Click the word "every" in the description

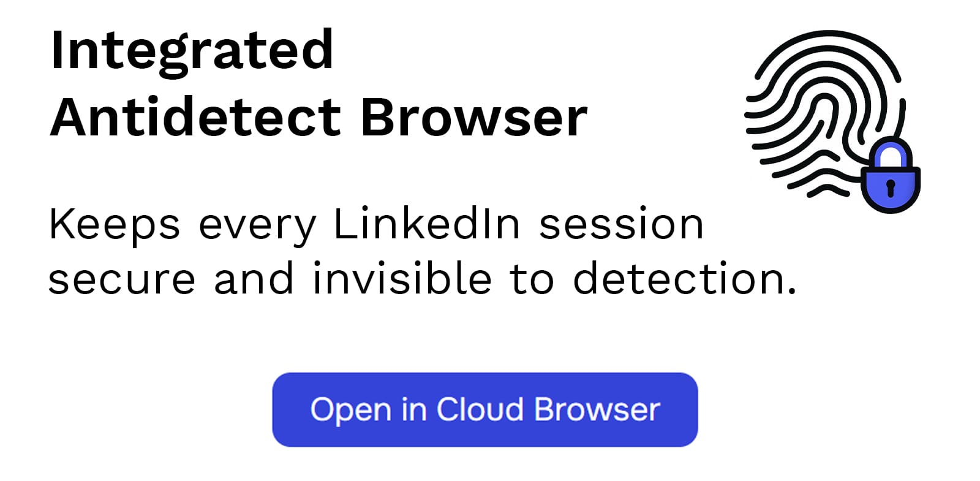[x=257, y=224]
